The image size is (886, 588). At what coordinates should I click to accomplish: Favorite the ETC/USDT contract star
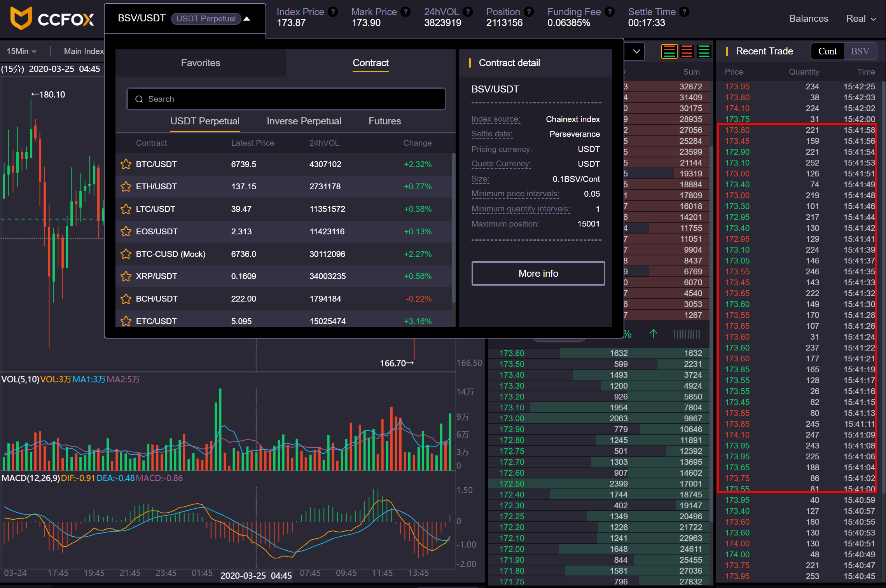126,321
